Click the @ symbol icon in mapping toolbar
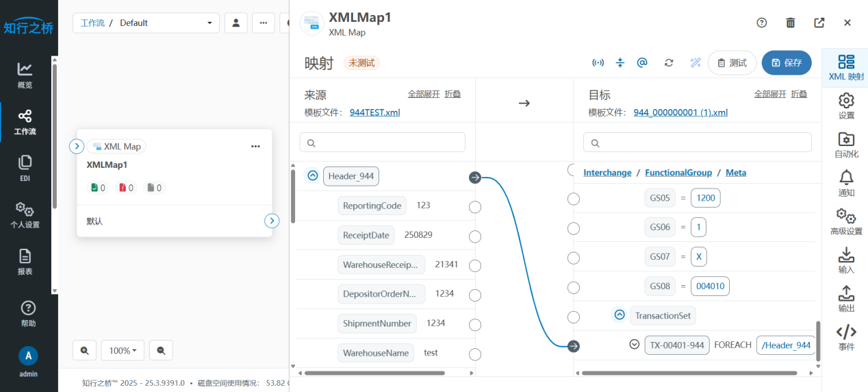The height and width of the screenshot is (392, 868). click(642, 63)
